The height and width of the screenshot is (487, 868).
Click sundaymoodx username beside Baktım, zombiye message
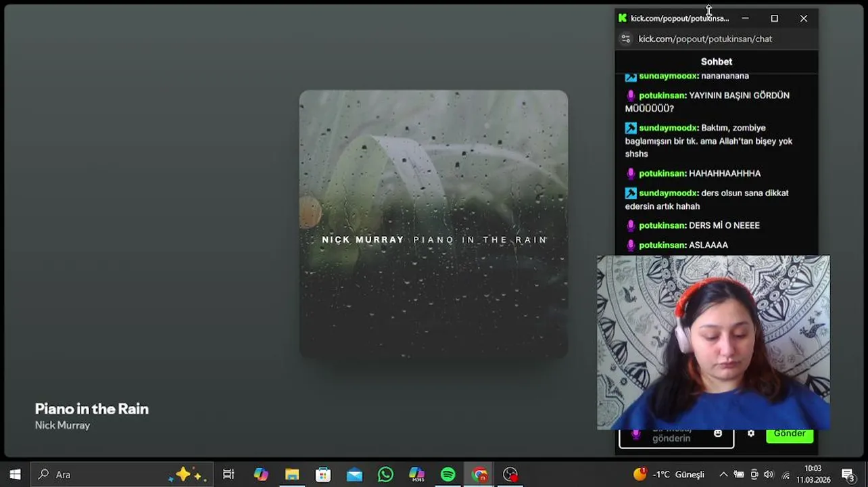pyautogui.click(x=669, y=128)
